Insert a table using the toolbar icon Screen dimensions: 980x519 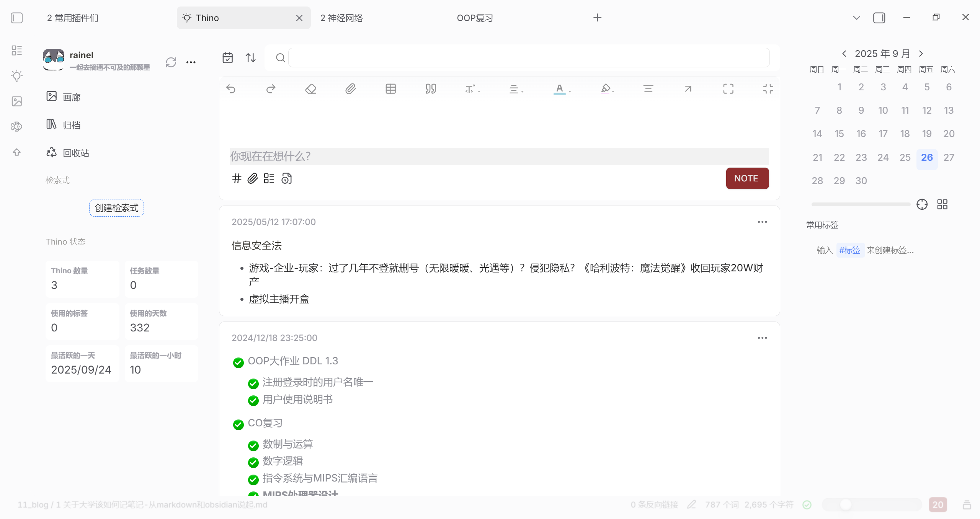point(390,89)
